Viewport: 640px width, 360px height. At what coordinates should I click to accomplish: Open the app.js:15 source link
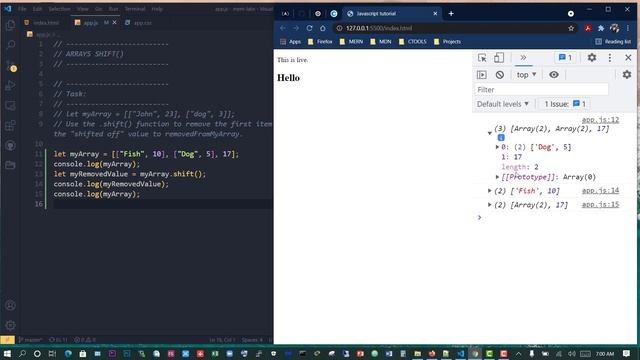(600, 204)
